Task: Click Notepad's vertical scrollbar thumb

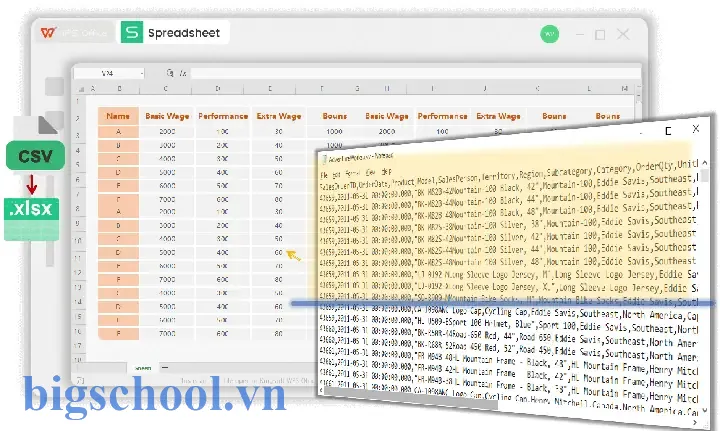Action: click(x=705, y=175)
